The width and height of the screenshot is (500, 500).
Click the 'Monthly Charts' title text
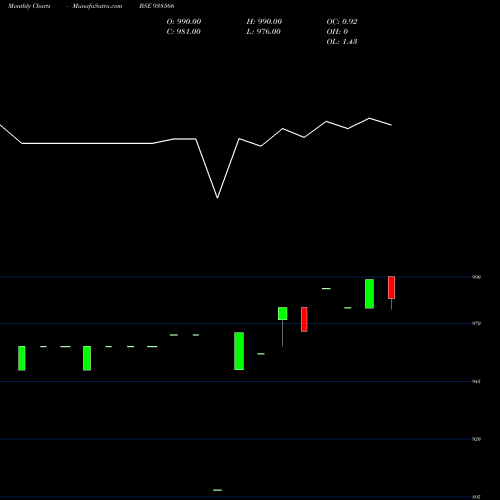pyautogui.click(x=29, y=6)
